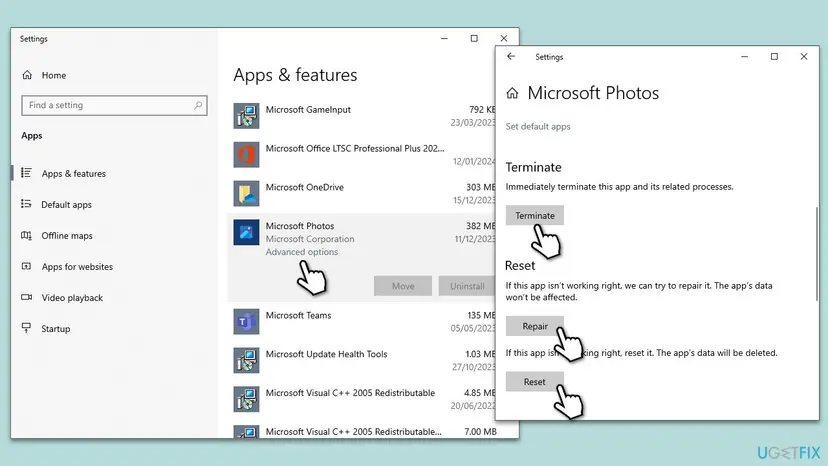Click the Find a setting search box
Viewport: 828px width, 466px height.
(x=114, y=105)
